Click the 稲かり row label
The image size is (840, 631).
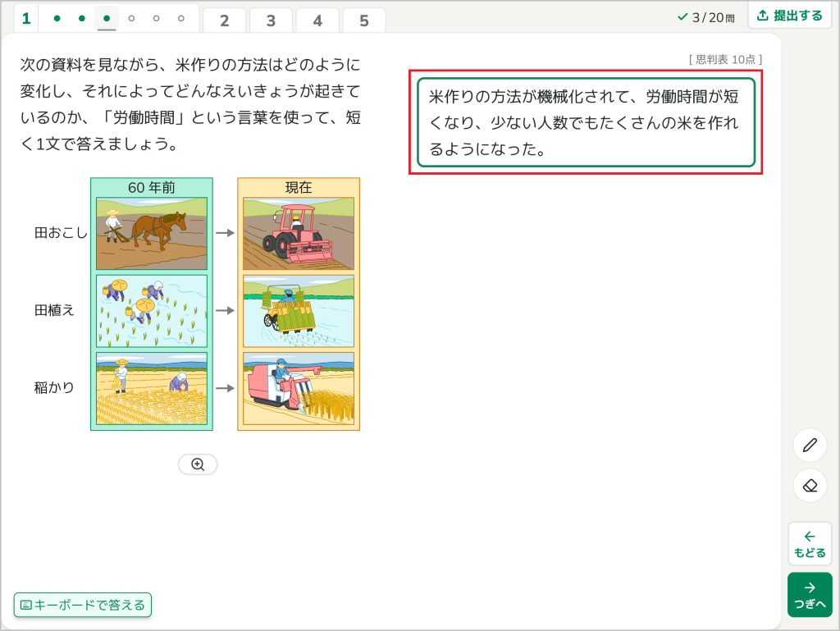(54, 387)
